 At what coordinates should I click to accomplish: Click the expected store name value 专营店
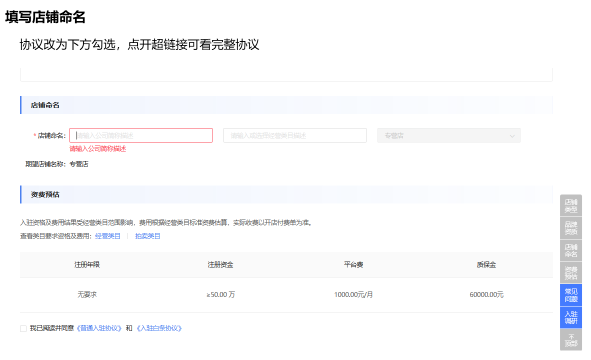[x=79, y=164]
